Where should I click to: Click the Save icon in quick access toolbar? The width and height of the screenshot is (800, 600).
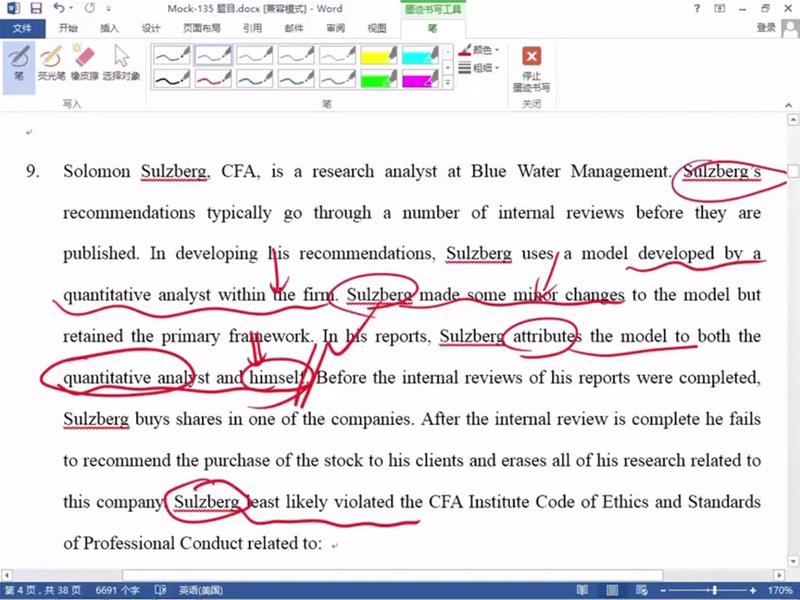point(36,8)
